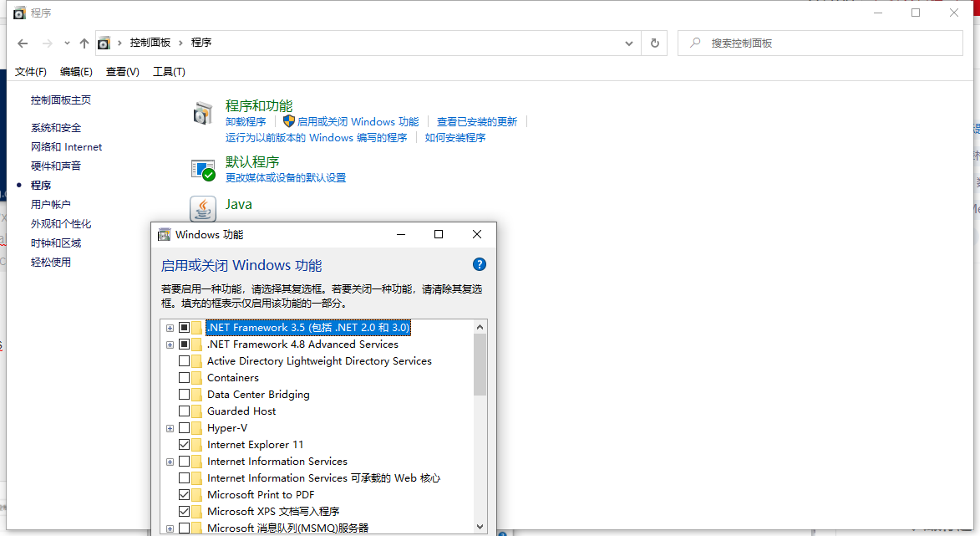Click the folder icon beside Microsoft Print to PDF
980x536 pixels.
197,495
